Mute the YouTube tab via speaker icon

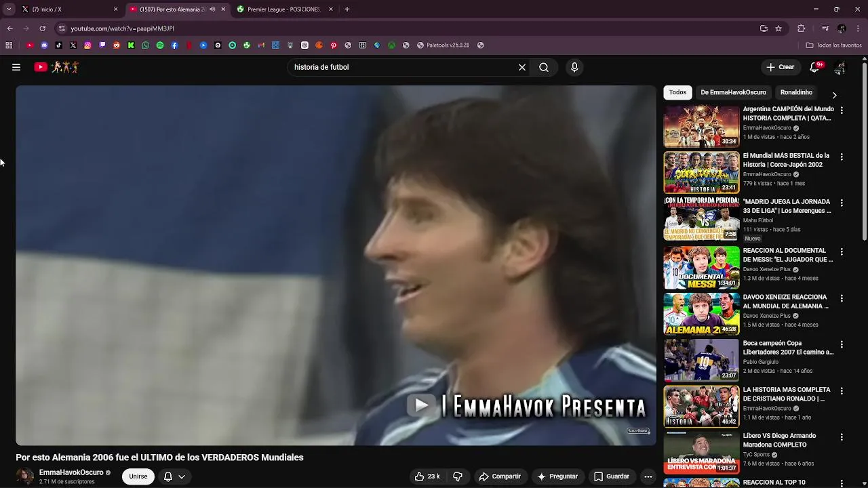pos(213,9)
